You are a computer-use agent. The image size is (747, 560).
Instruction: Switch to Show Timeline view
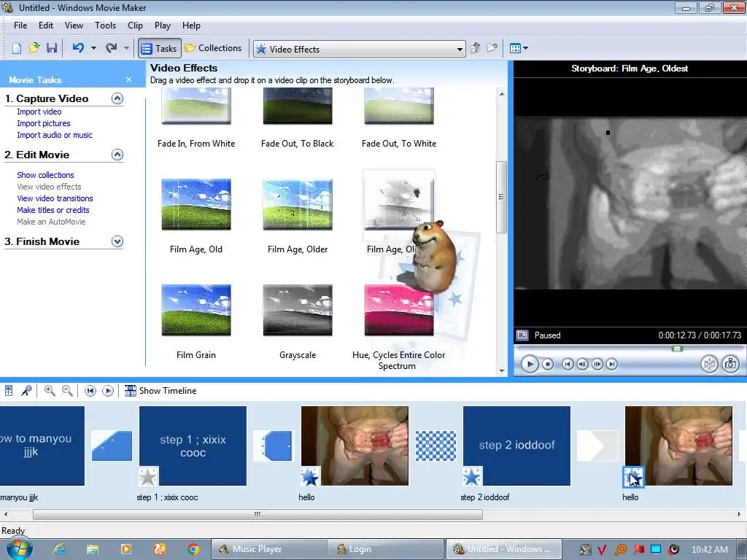[160, 391]
